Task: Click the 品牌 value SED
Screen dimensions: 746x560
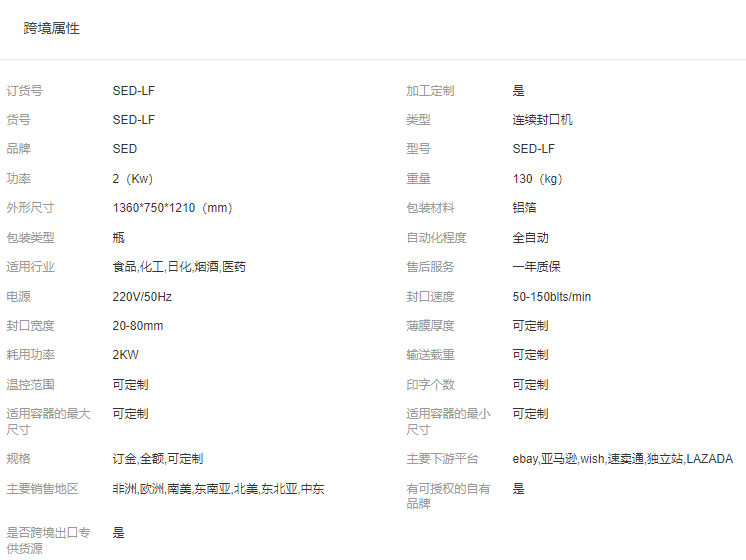Action: pyautogui.click(x=125, y=149)
